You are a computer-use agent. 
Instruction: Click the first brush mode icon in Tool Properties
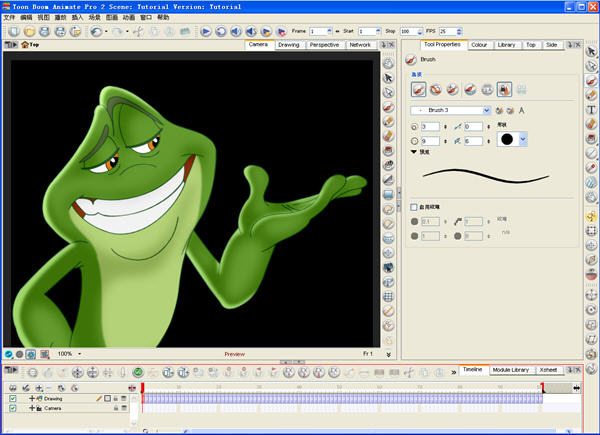point(419,90)
